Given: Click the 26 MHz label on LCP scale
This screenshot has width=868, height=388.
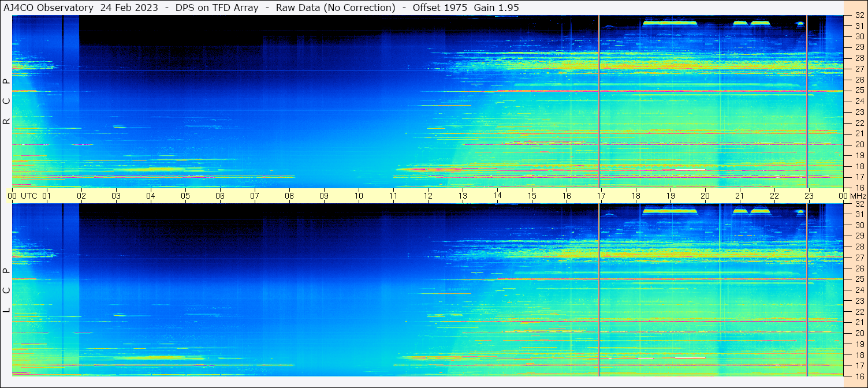Looking at the screenshot, I should 859,268.
